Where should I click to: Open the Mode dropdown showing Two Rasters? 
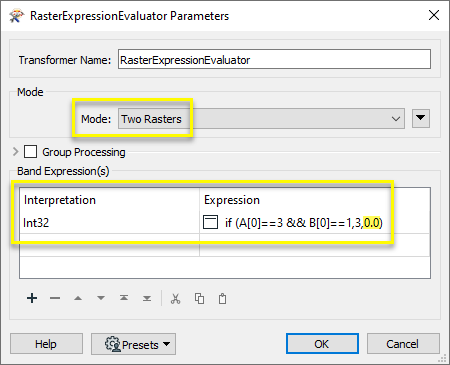(261, 119)
